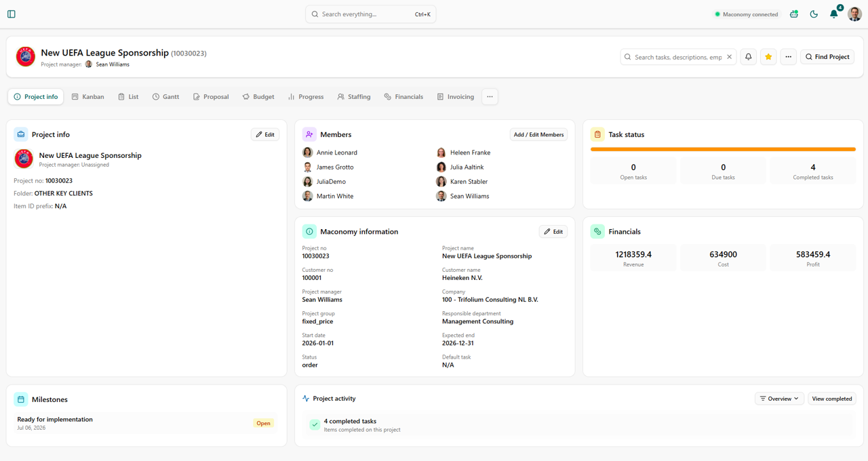The height and width of the screenshot is (461, 868).
Task: Select member James Grotto
Action: pos(328,167)
